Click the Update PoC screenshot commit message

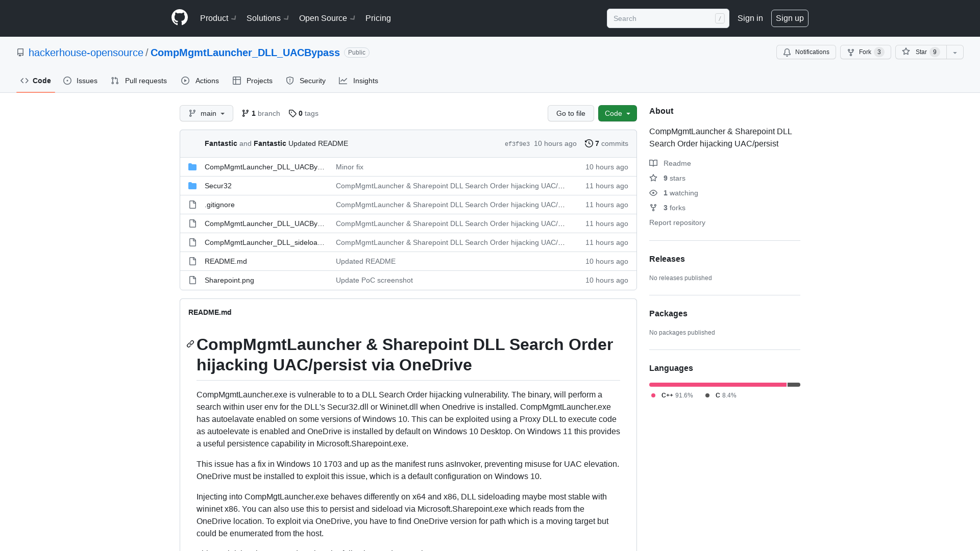(x=374, y=280)
